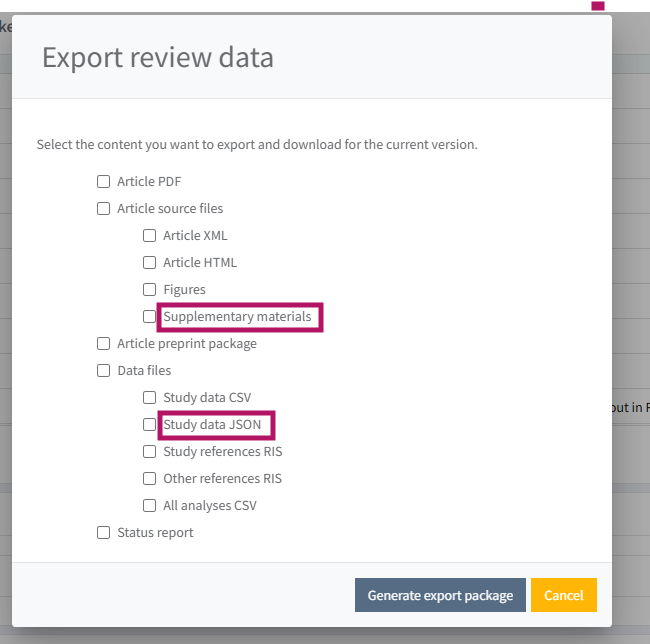Select the Article HTML checkbox
Viewport: 650px width, 644px height.
coord(149,263)
